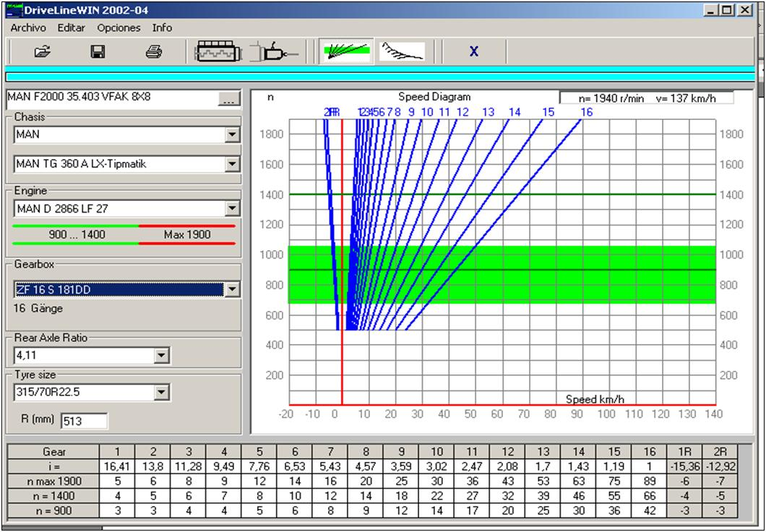The image size is (766, 532).
Task: Save using the floppy disk icon
Action: click(x=98, y=51)
